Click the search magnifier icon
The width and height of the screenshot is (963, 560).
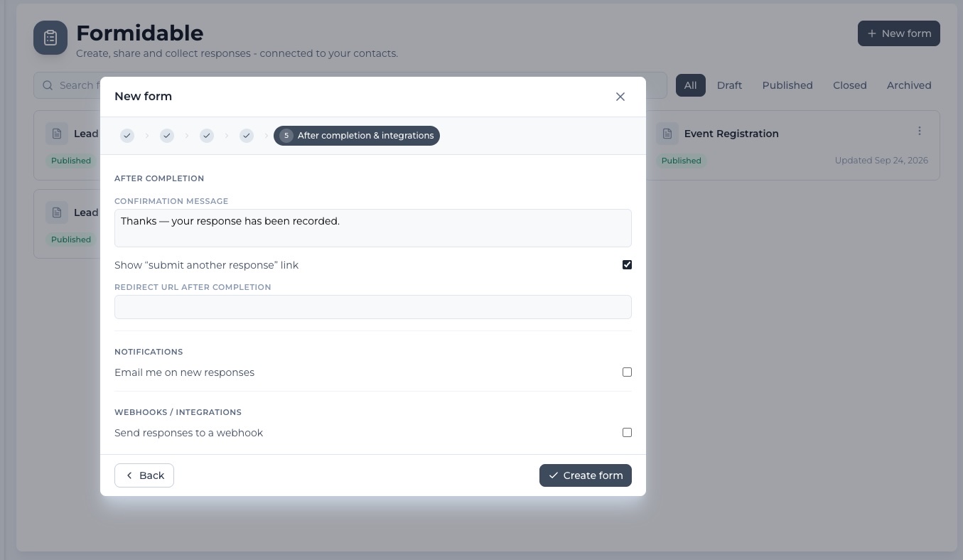pyautogui.click(x=48, y=85)
